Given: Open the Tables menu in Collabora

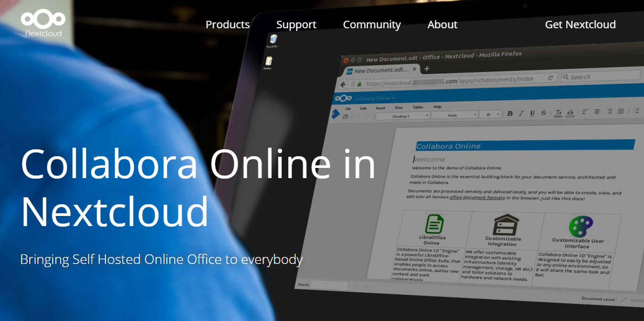Looking at the screenshot, I should pos(418,107).
